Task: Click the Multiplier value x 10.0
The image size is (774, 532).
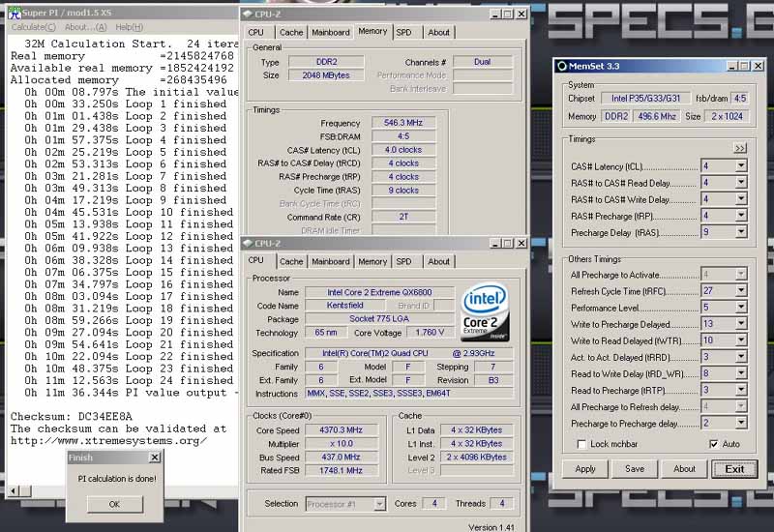Action: tap(342, 443)
